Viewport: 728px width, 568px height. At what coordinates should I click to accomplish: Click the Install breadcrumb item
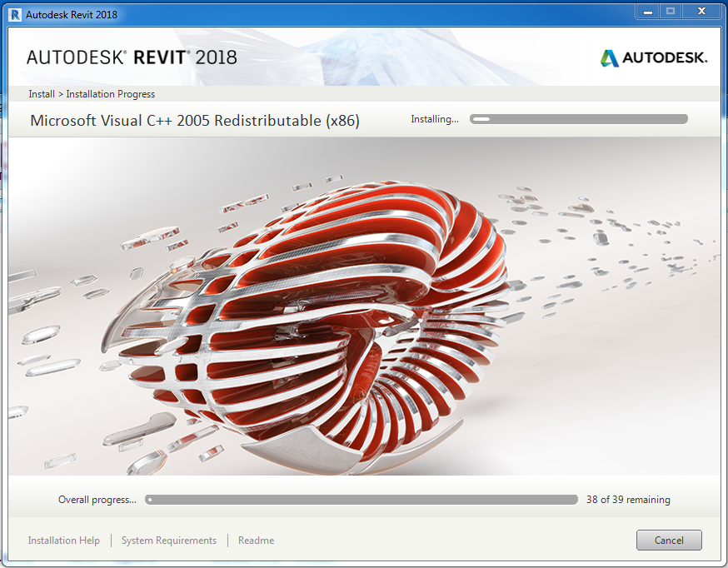click(41, 94)
